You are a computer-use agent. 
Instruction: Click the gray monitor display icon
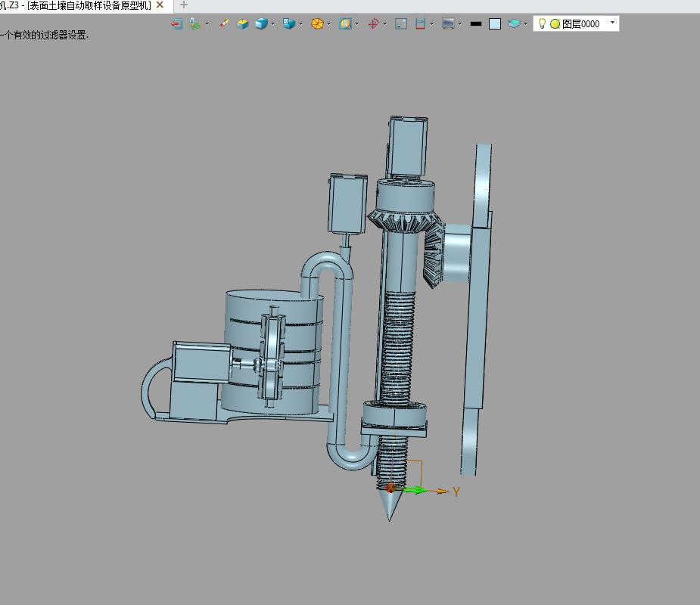pos(448,23)
